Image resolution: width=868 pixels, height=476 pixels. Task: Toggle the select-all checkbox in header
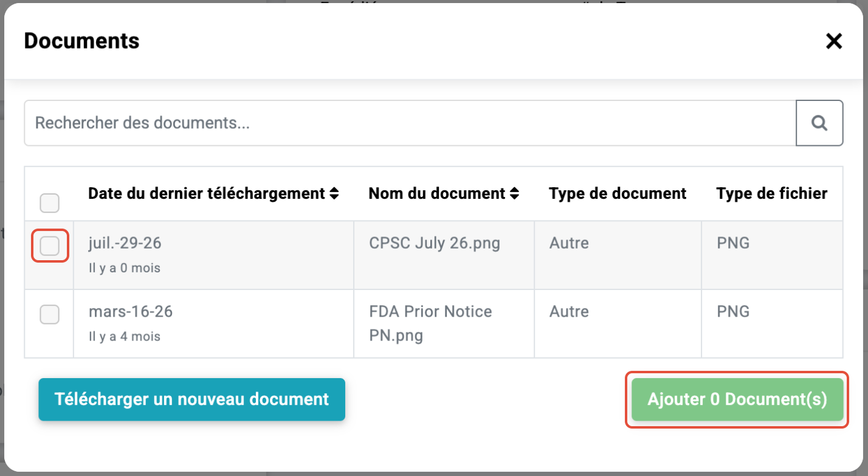point(49,202)
